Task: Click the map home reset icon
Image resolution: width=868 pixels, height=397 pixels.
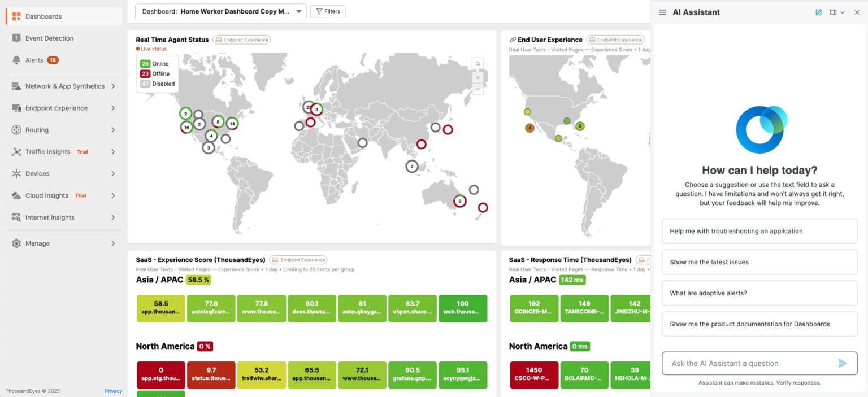Action: (x=478, y=63)
